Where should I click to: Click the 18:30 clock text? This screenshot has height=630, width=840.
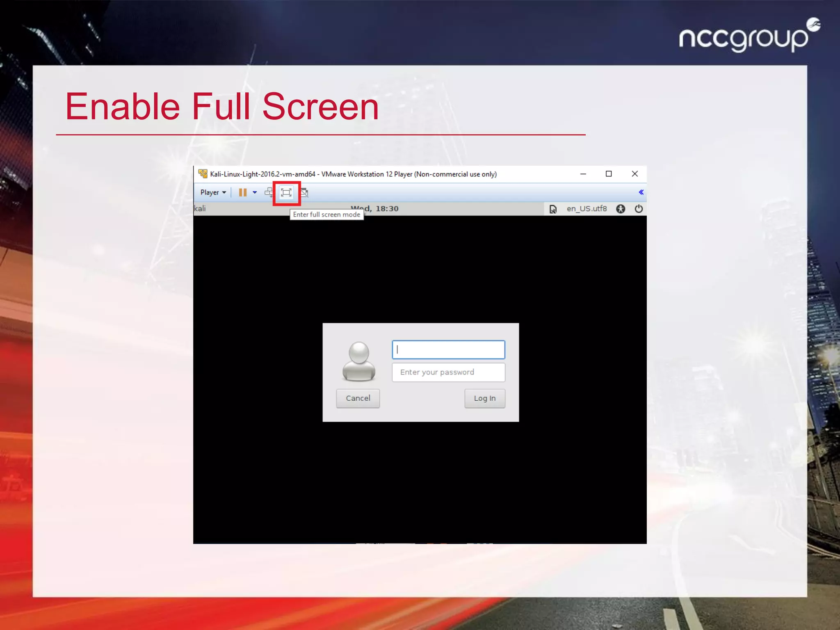click(x=387, y=209)
